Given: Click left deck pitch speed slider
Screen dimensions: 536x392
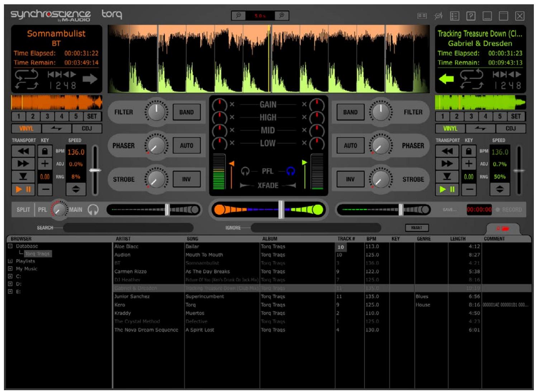Looking at the screenshot, I should 95,170.
